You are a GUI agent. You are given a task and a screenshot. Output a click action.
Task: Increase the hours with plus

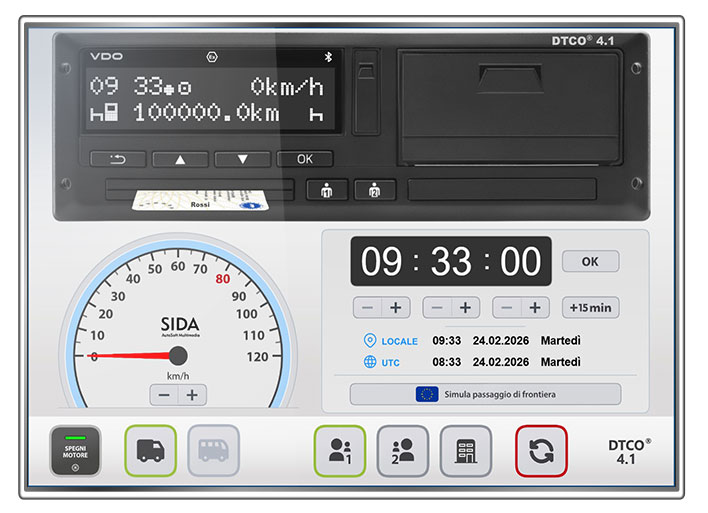395,307
